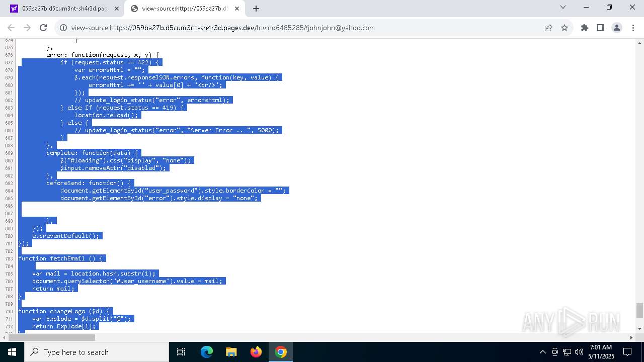Viewport: 644px width, 362px height.
Task: Reload the view-source page
Action: click(43, 28)
